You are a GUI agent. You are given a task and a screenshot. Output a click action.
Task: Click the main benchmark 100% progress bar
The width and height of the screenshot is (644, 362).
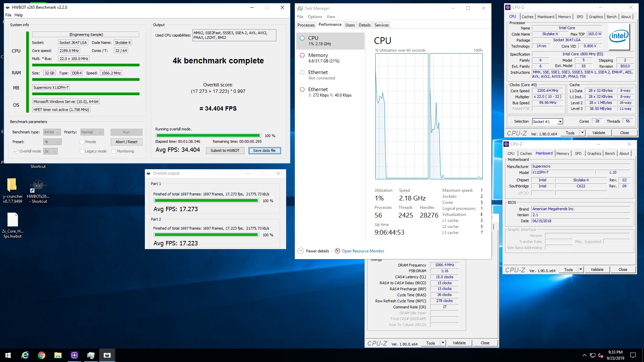point(208,136)
